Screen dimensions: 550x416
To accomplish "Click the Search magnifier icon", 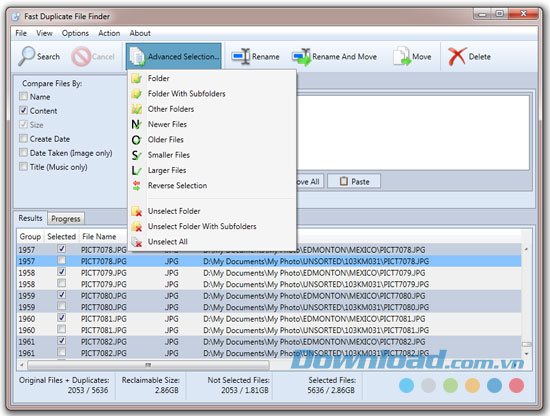I will [27, 56].
